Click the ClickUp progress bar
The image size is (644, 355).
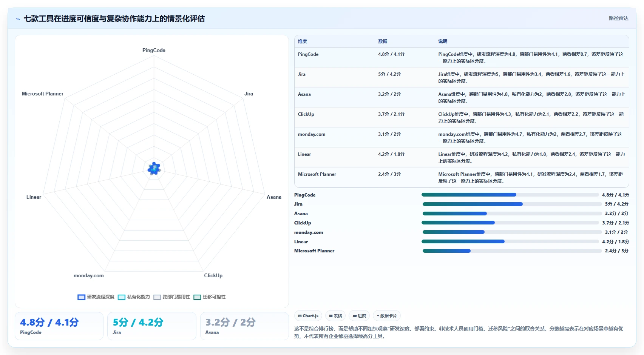click(x=510, y=223)
